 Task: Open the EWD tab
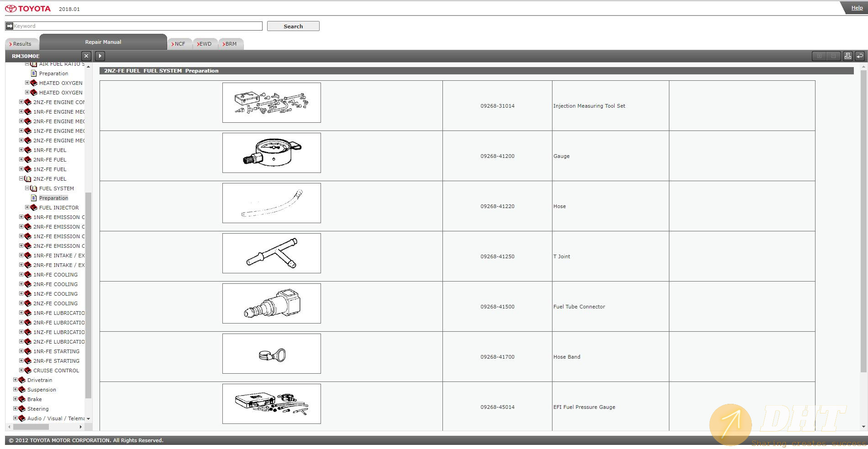pyautogui.click(x=205, y=44)
